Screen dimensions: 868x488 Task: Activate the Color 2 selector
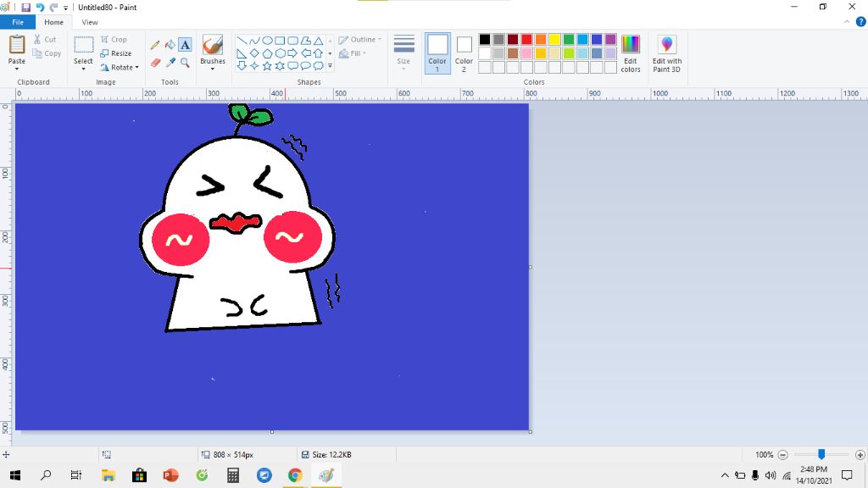[x=464, y=53]
